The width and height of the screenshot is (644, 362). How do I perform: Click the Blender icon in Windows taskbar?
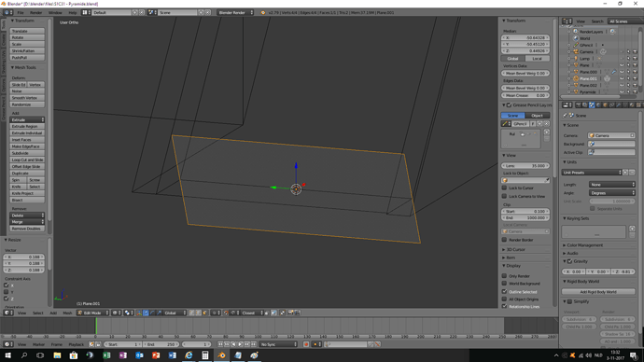click(x=221, y=355)
